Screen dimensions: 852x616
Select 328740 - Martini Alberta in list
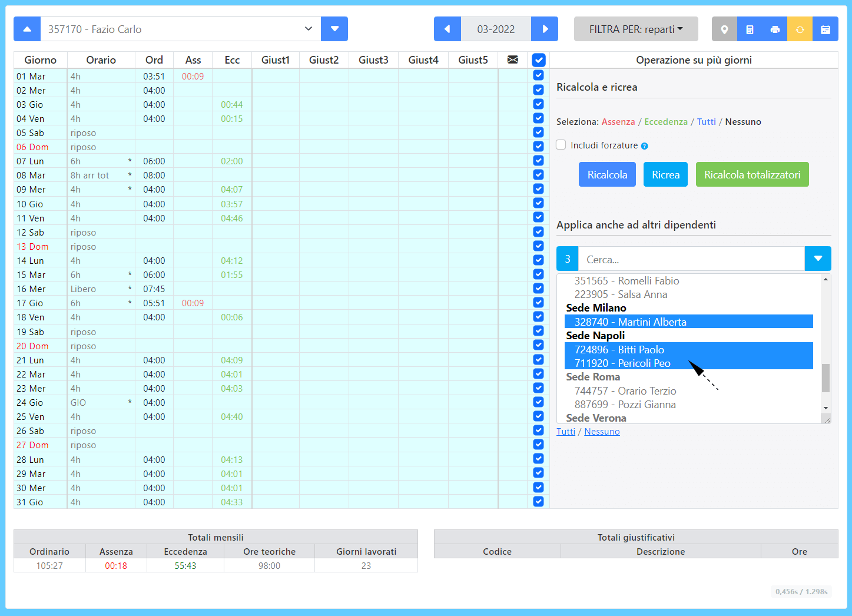[x=688, y=322]
